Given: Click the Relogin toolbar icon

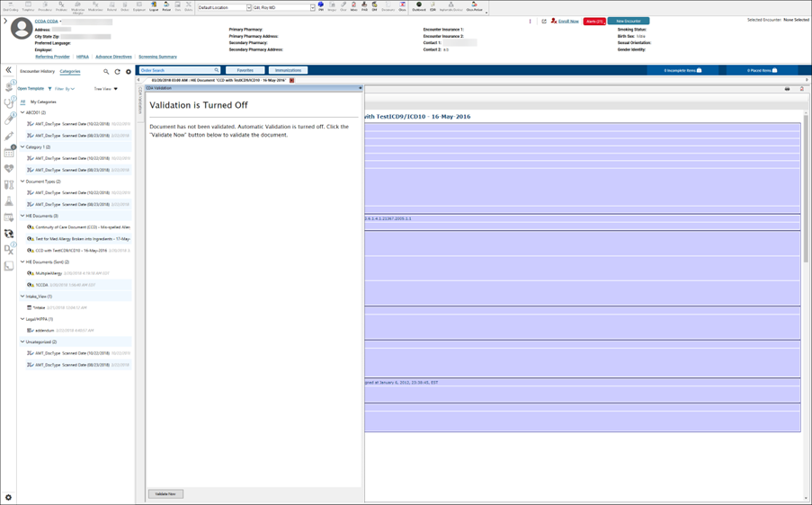Looking at the screenshot, I should pos(166,6).
